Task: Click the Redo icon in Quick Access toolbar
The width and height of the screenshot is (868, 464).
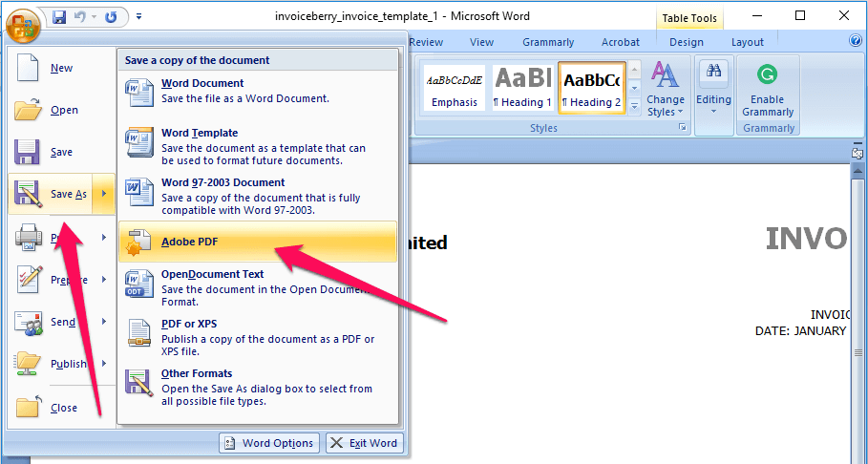Action: pyautogui.click(x=111, y=17)
